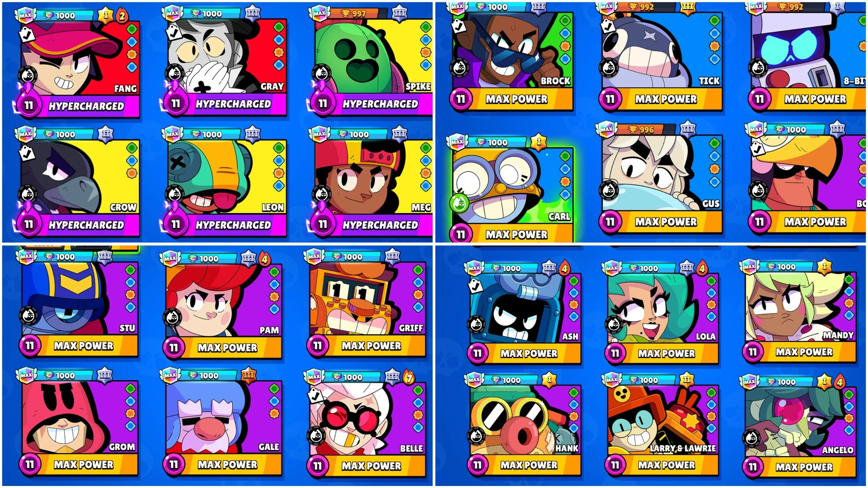Click the gold mastery star on Mandy's card
Image resolution: width=868 pixels, height=488 pixels.
coord(825,267)
